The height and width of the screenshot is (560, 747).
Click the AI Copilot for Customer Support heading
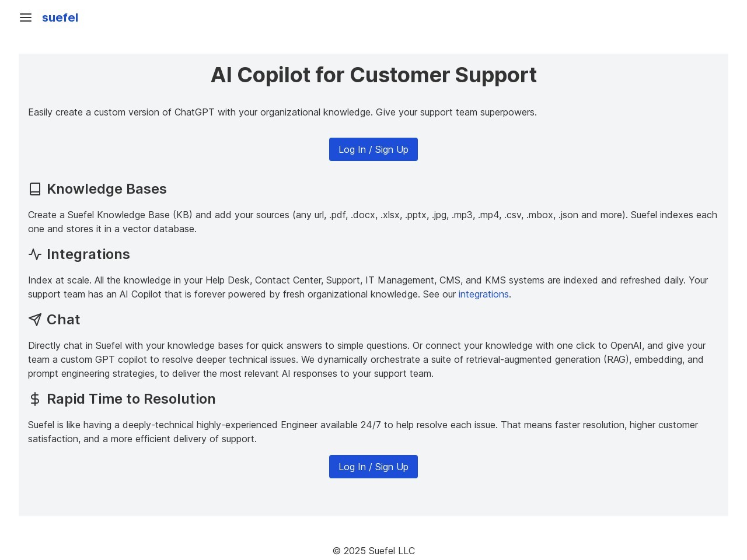pyautogui.click(x=373, y=75)
